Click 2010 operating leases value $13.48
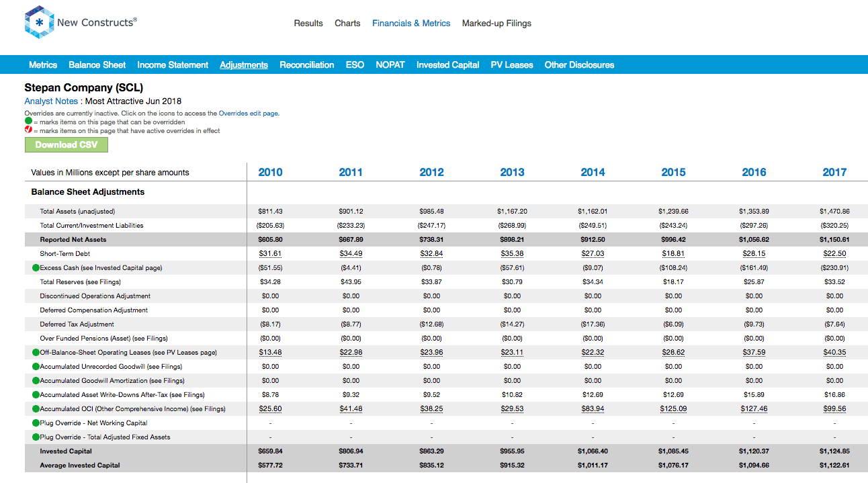 [x=270, y=353]
